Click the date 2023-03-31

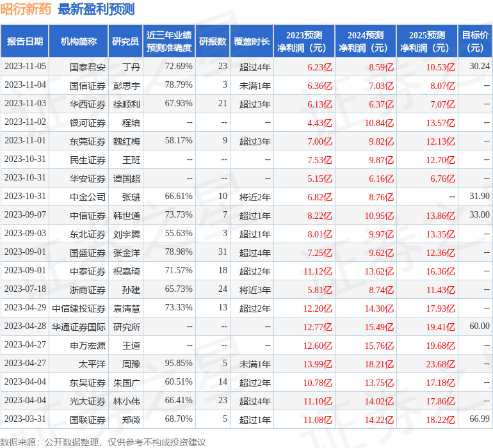click(25, 419)
